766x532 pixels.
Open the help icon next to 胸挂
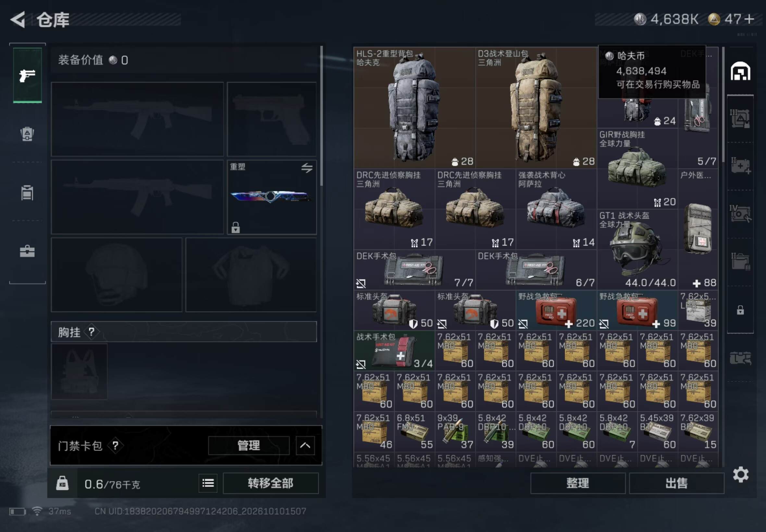click(x=92, y=332)
